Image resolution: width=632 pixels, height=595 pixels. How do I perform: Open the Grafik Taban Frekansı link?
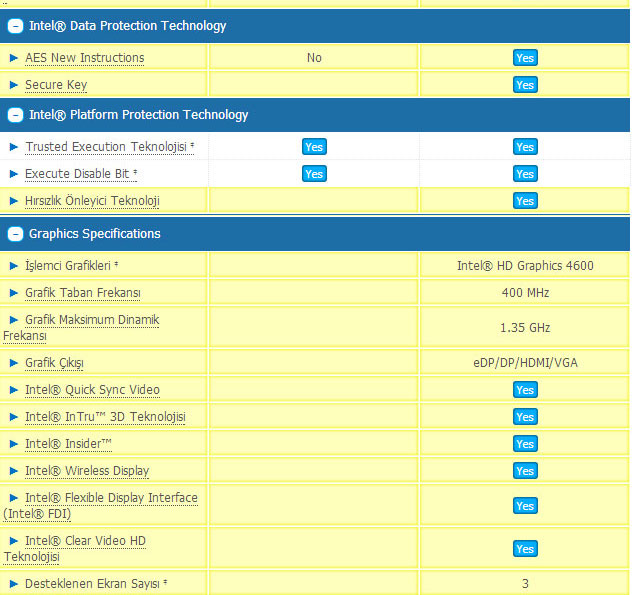pos(83,293)
